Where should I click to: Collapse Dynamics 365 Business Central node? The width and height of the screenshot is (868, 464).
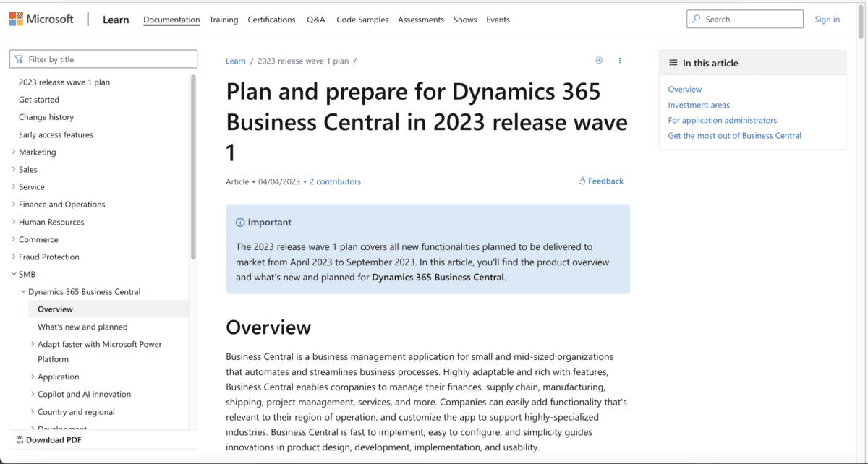(x=23, y=292)
